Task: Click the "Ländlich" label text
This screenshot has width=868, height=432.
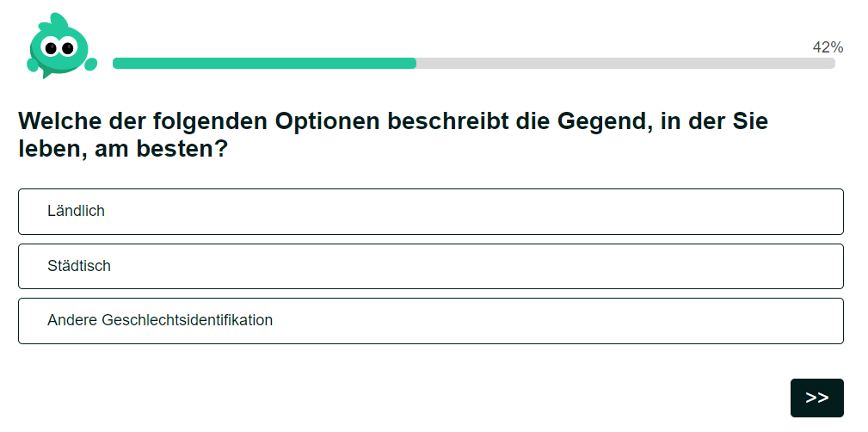Action: click(x=76, y=211)
